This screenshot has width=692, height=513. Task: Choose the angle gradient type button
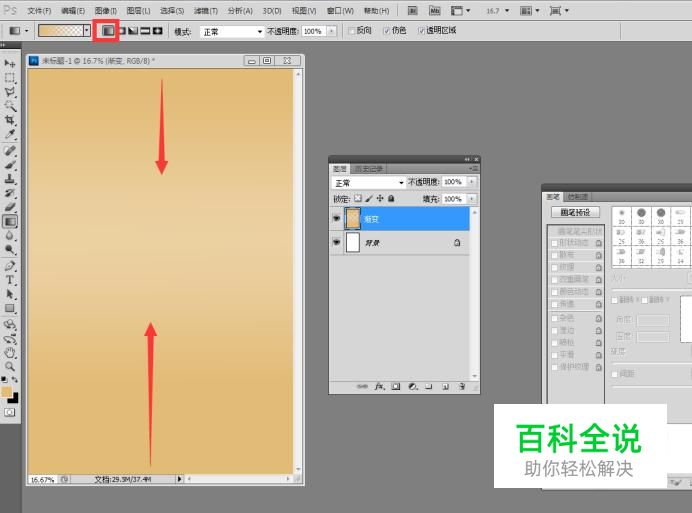(133, 30)
